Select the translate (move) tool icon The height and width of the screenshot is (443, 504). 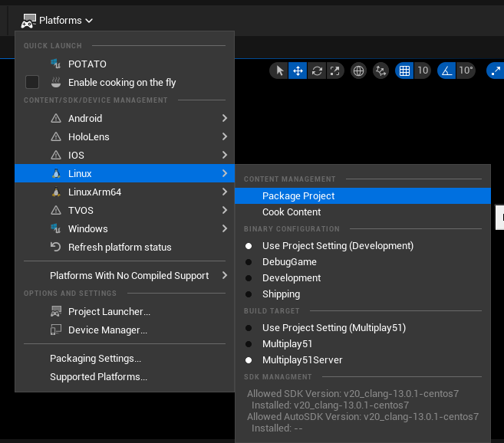pos(298,71)
